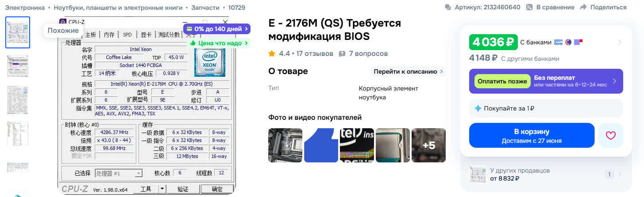The height and width of the screenshot is (197, 644).
Task: Open the 10729 breadcrumb link
Action: [x=236, y=8]
